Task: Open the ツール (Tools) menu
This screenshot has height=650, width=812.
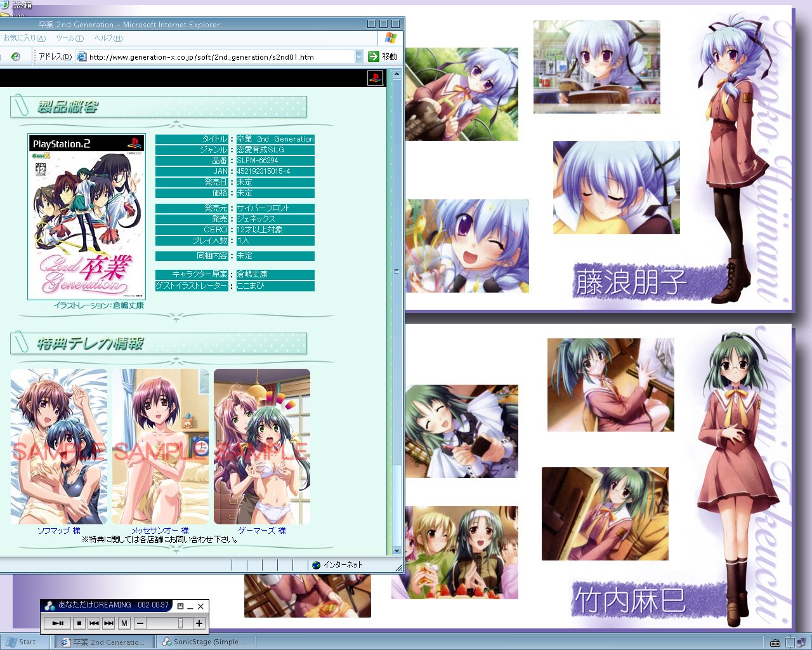Action: (x=69, y=38)
